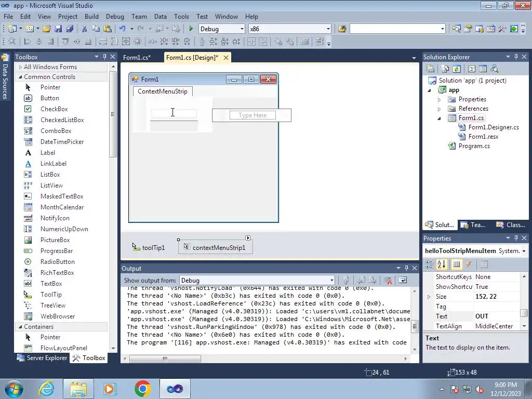The height and width of the screenshot is (399, 532).
Task: Expand the Properties node in Solution Explorer
Action: click(440, 99)
